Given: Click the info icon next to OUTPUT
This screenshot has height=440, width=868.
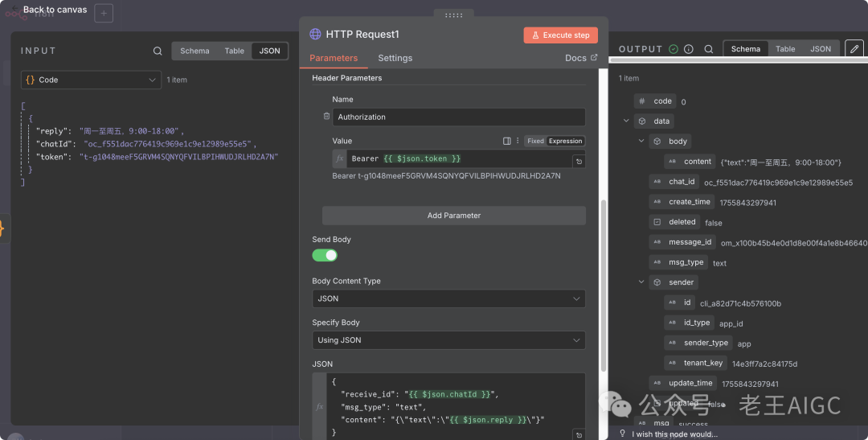Looking at the screenshot, I should [689, 49].
